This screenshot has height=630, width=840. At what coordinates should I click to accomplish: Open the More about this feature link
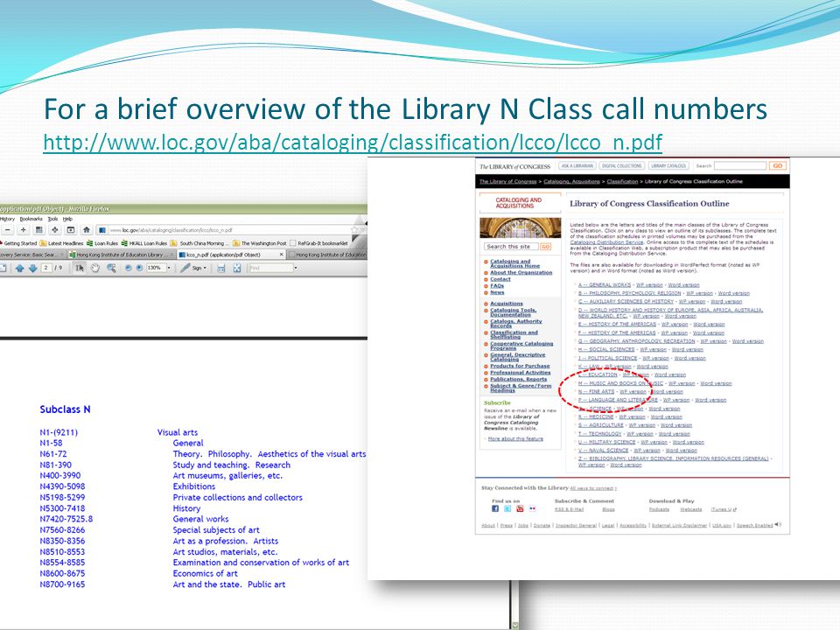(515, 438)
